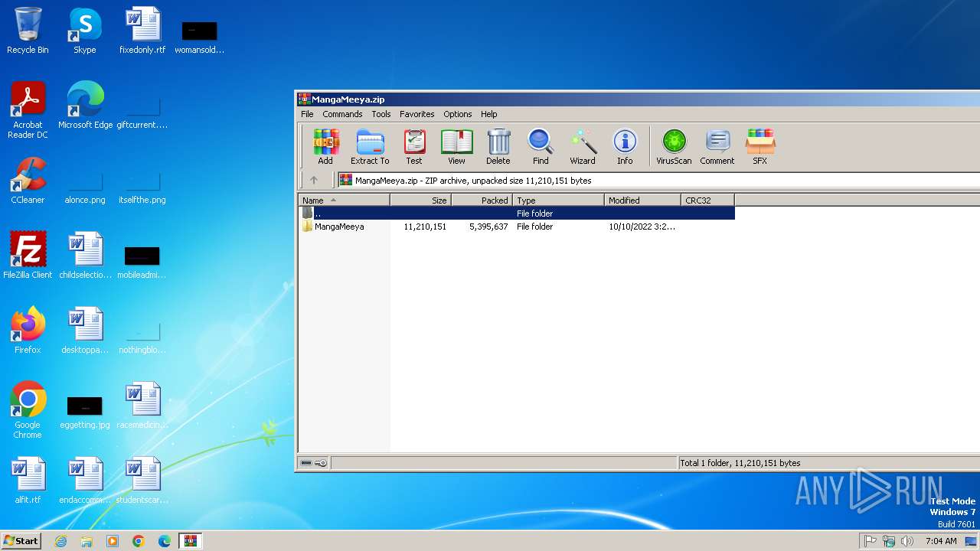Click the 7:04 AM system clock
980x551 pixels.
pyautogui.click(x=941, y=541)
